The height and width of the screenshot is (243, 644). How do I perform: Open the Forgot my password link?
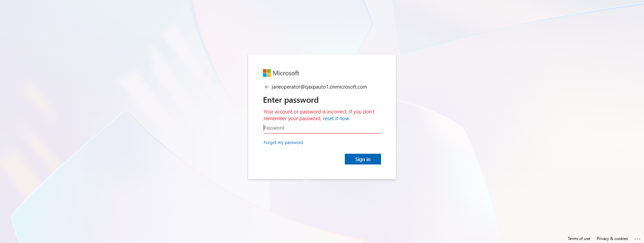(283, 143)
